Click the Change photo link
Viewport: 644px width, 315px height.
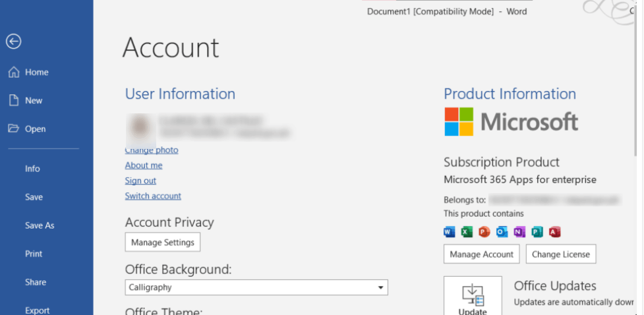coord(152,150)
